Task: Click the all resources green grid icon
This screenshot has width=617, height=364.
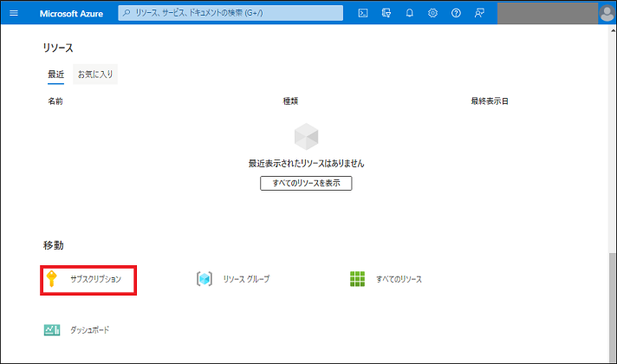Action: coord(357,279)
